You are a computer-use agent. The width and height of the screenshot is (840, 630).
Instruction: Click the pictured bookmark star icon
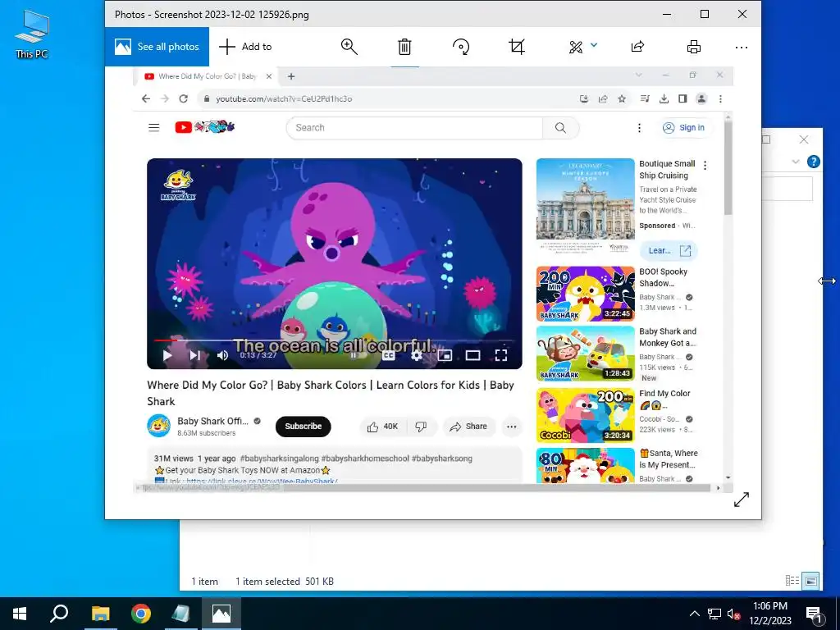click(622, 98)
